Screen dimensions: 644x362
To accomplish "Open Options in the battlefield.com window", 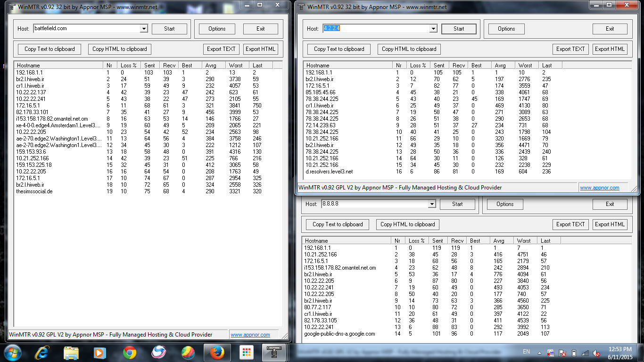I will [217, 29].
